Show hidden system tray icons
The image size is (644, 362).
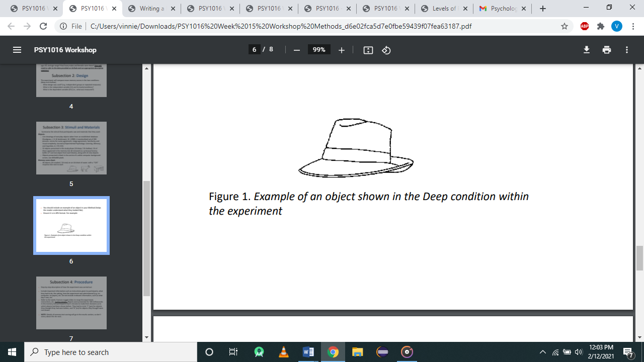[542, 352]
